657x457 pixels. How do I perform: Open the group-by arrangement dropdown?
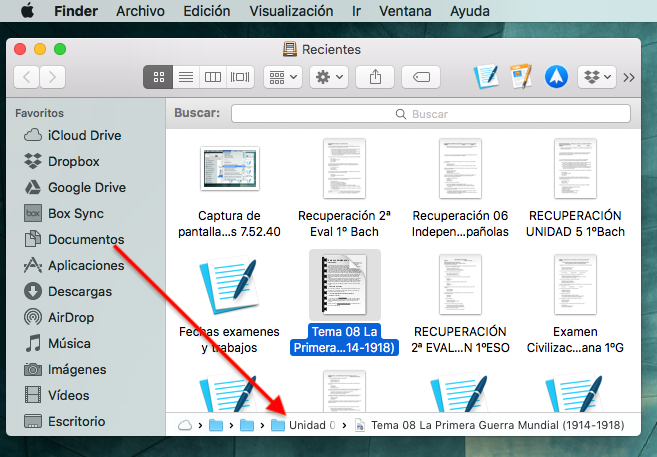[283, 77]
